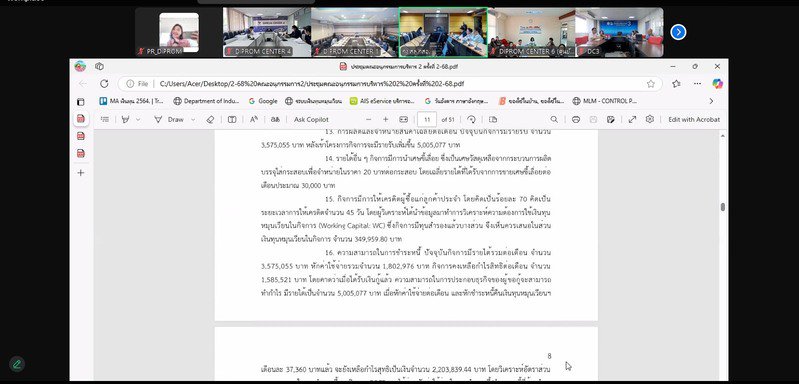Zoom in the PDF
This screenshot has width=799, height=384.
386,119
